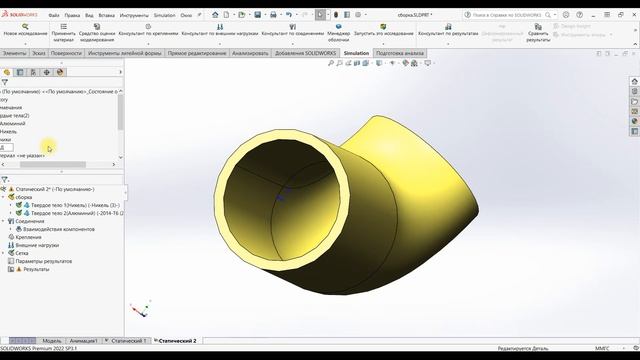Select 'Внешние нагрузки' in the simulation tree
Screen dimensions: 640x360
pos(37,245)
